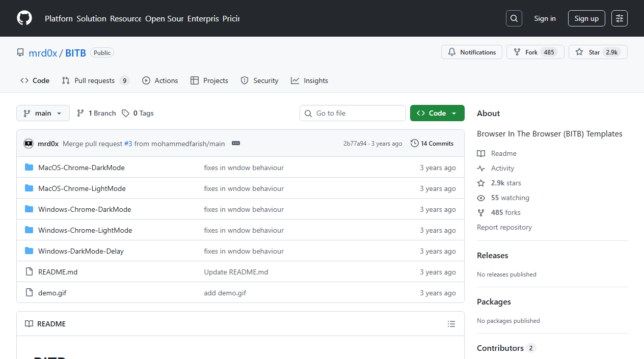Click the search magnifier icon in header
The width and height of the screenshot is (644, 359).
pos(514,18)
